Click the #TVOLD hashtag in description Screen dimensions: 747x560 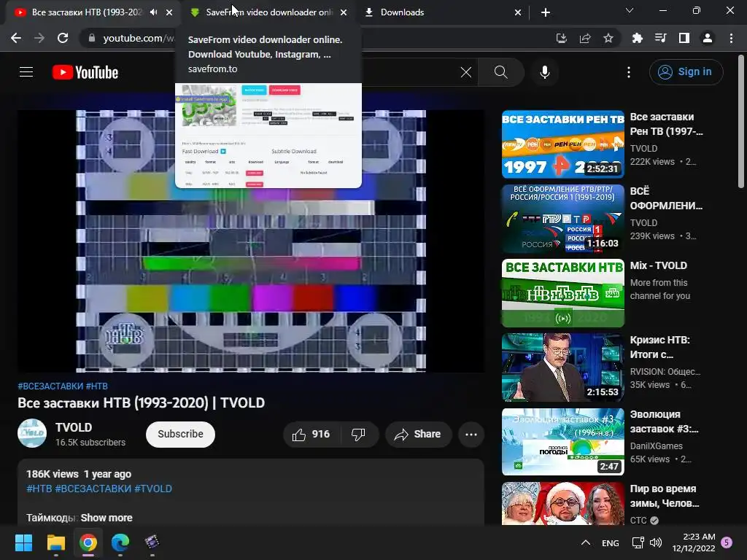coord(153,489)
